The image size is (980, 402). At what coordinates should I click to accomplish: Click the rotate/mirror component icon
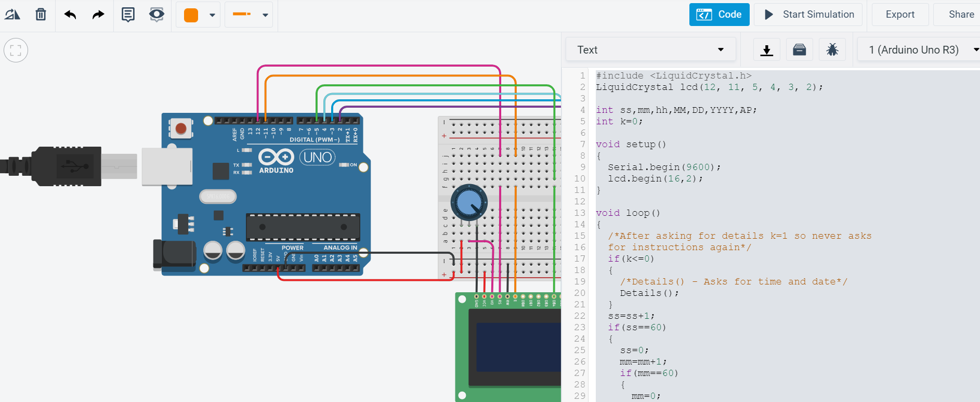click(12, 15)
